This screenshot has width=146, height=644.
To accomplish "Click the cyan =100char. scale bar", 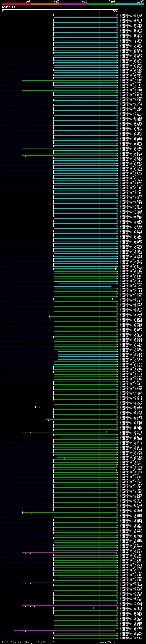I will point(102,642).
